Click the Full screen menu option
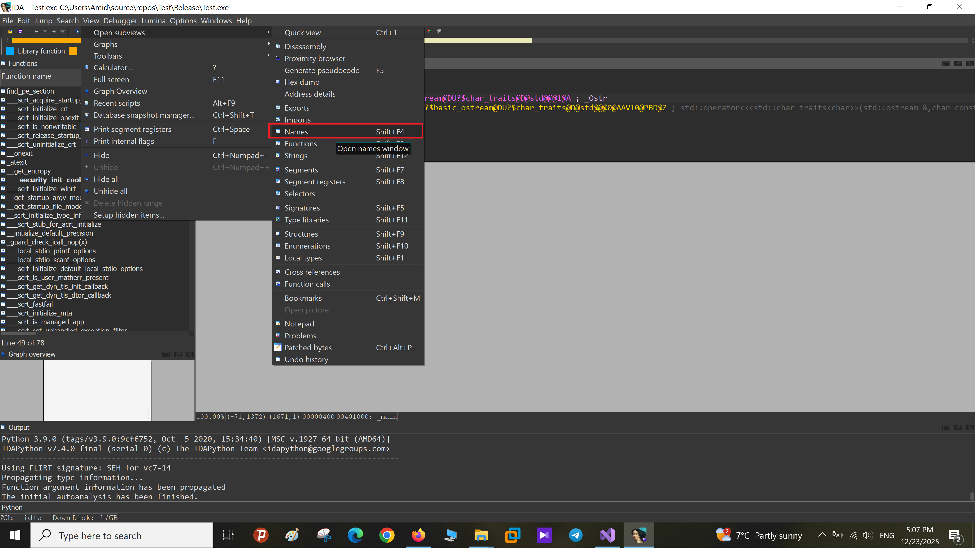 111,79
